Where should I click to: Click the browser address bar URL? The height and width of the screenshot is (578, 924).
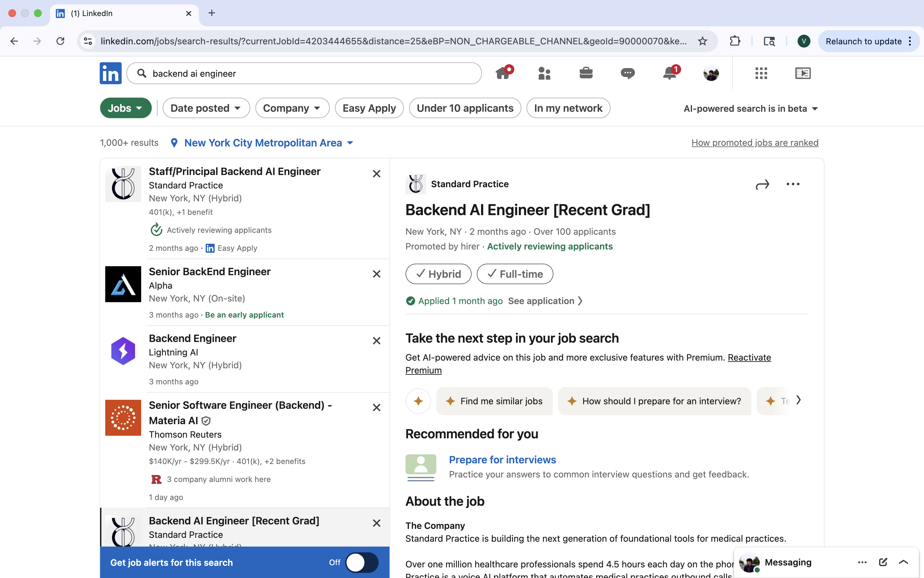[x=393, y=41]
